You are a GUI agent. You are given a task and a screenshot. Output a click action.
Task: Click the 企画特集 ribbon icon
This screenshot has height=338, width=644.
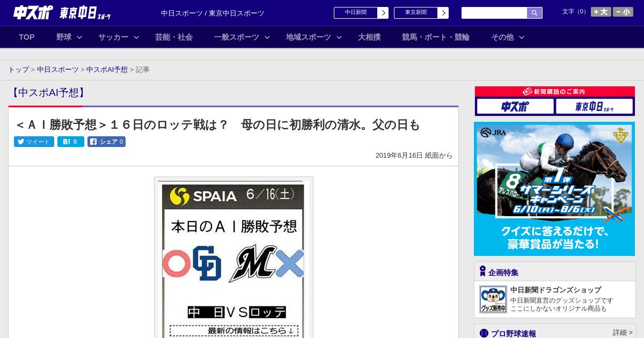(482, 271)
